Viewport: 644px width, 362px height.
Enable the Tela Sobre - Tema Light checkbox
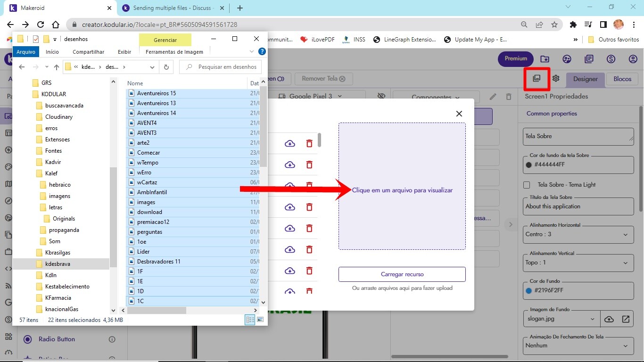click(x=527, y=185)
